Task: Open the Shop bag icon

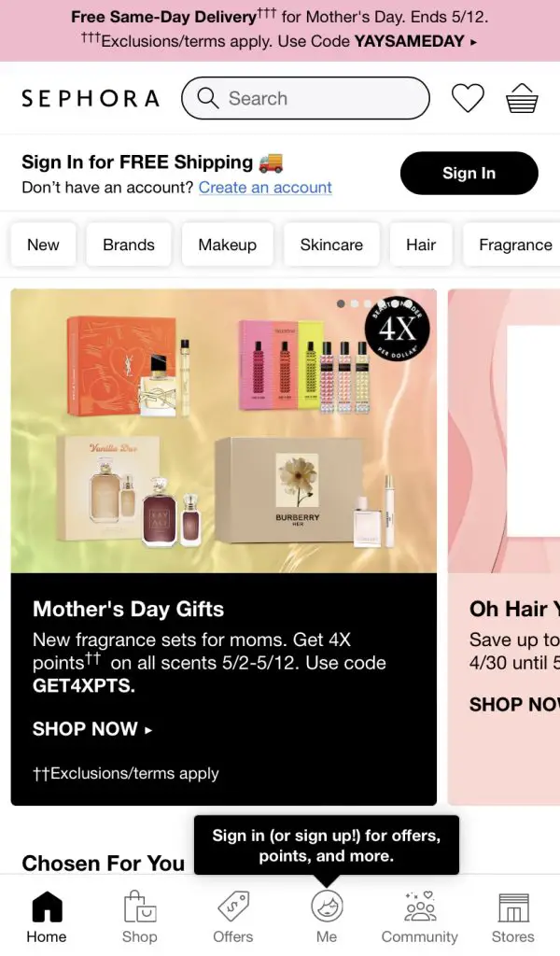Action: pos(140,906)
